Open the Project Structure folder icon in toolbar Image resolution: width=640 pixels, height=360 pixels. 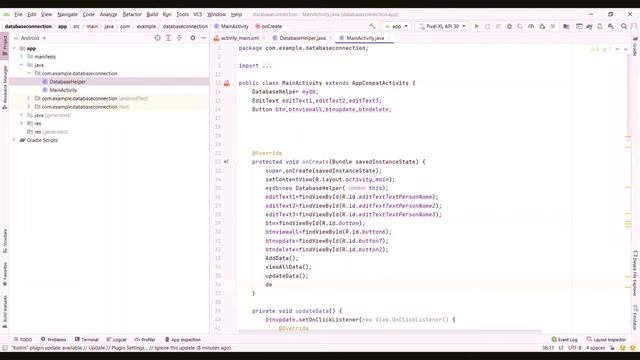[566, 26]
